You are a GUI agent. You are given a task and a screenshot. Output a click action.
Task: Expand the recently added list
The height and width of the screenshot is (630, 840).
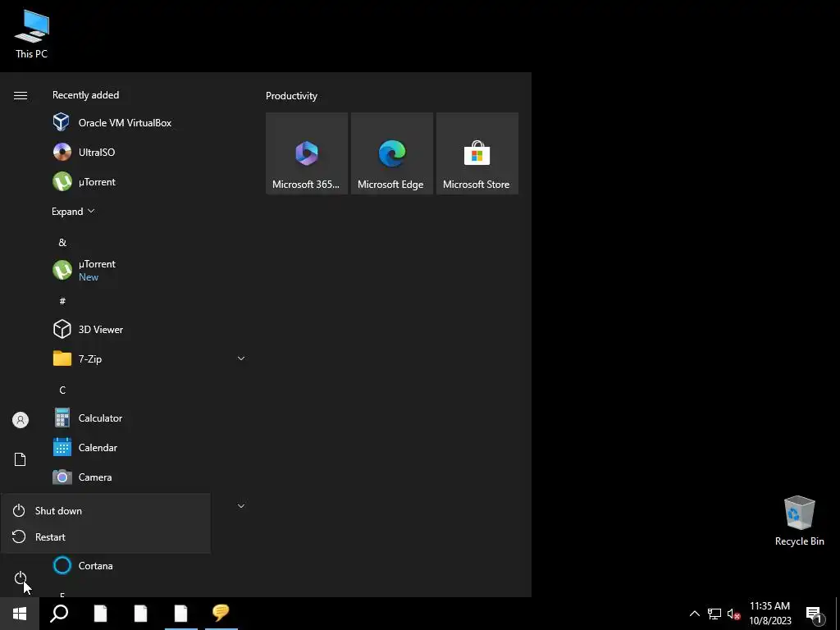[73, 211]
